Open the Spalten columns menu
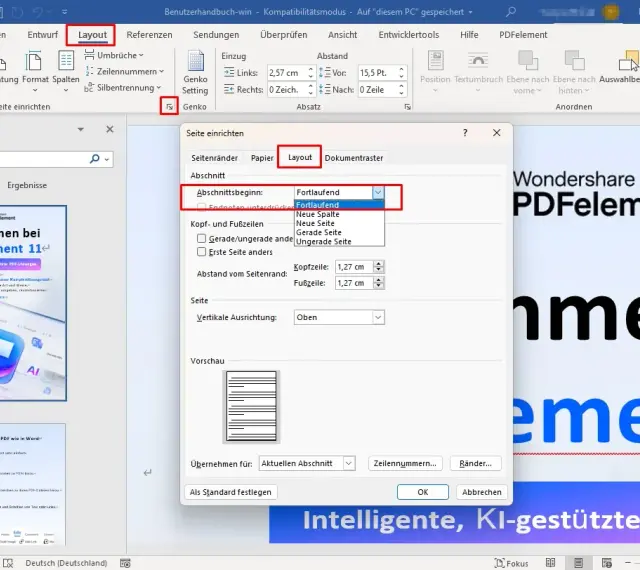This screenshot has height=570, width=640. [x=66, y=70]
